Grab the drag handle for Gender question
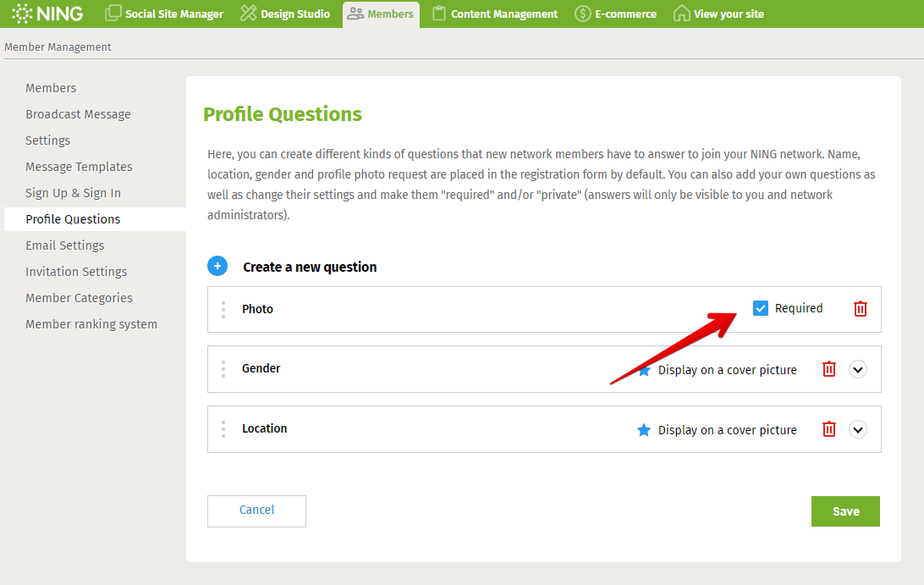The image size is (924, 585). 223,369
